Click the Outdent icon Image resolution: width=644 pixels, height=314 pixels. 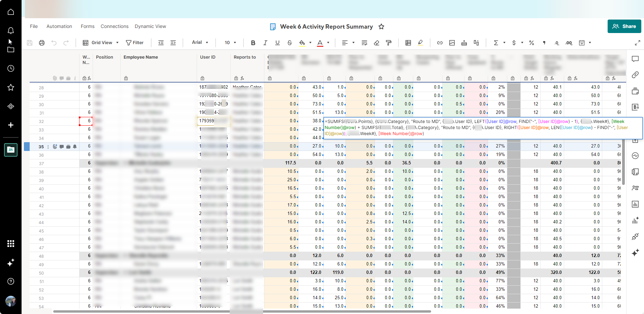161,43
